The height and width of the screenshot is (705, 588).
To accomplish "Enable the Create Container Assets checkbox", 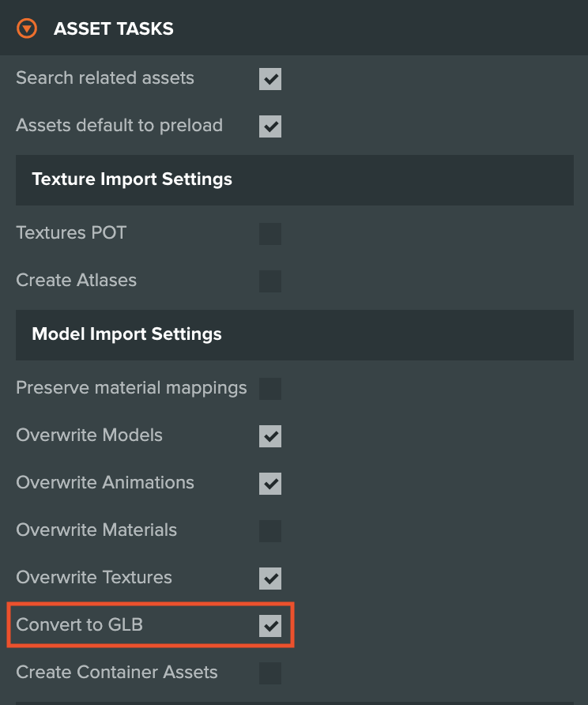I will pyautogui.click(x=269, y=673).
